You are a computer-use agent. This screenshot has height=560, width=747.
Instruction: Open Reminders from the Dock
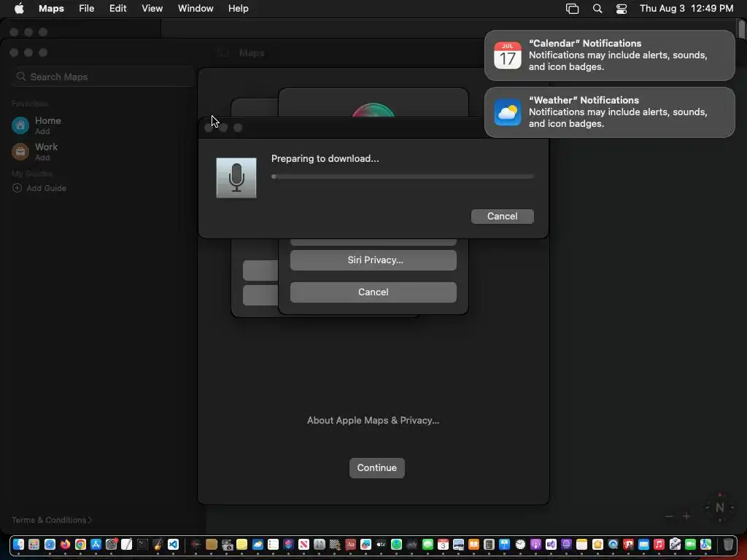(273, 544)
